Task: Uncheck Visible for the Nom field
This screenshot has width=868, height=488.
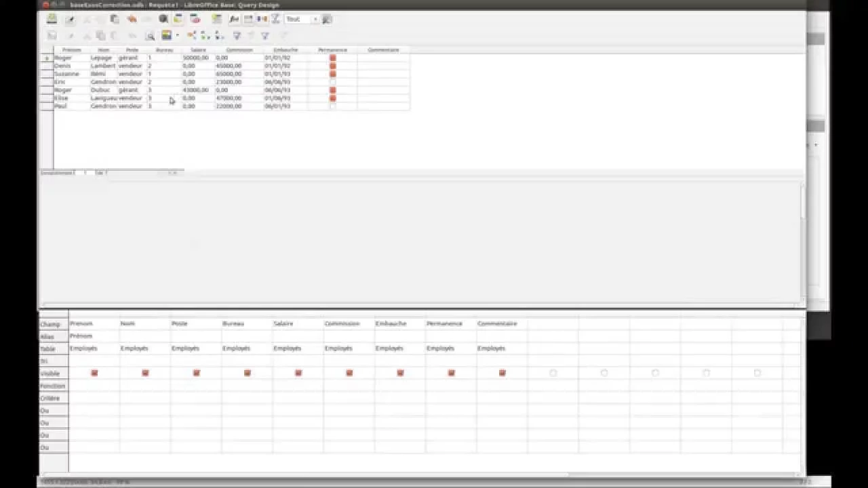Action: [145, 373]
